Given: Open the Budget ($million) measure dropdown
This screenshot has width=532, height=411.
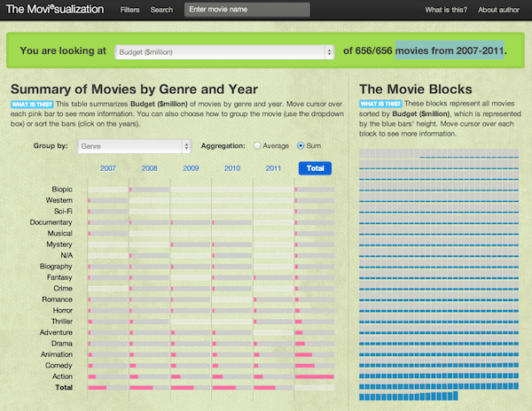Looking at the screenshot, I should pos(224,52).
